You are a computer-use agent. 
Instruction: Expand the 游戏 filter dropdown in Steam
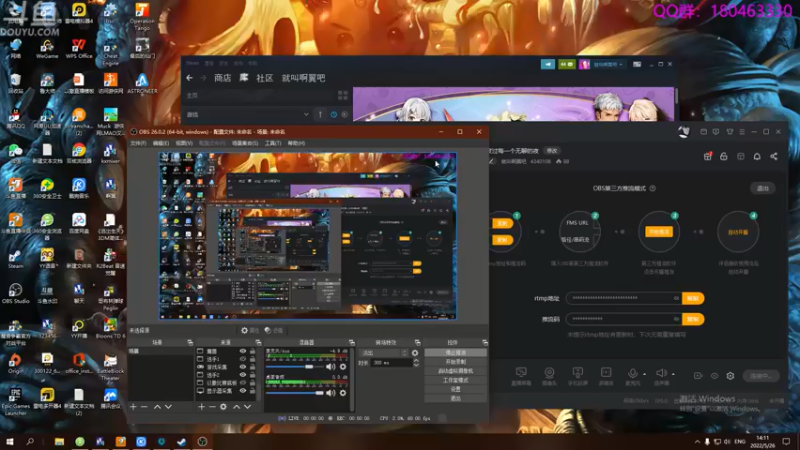306,115
